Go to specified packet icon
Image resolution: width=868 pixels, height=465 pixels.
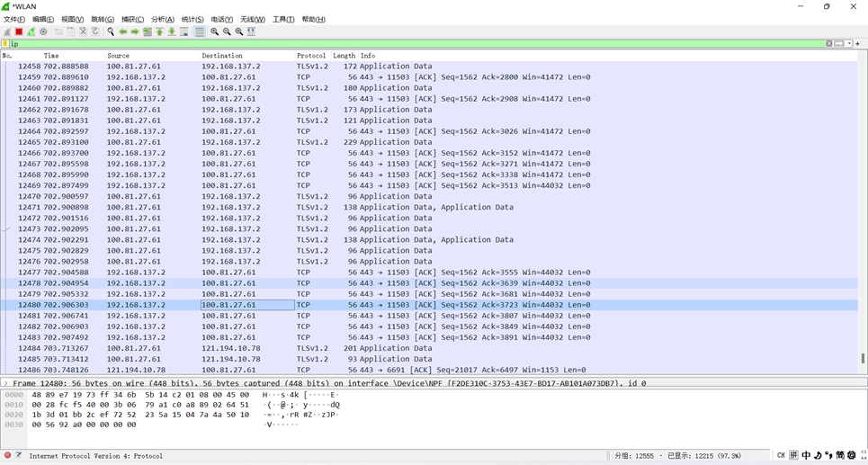click(x=148, y=31)
